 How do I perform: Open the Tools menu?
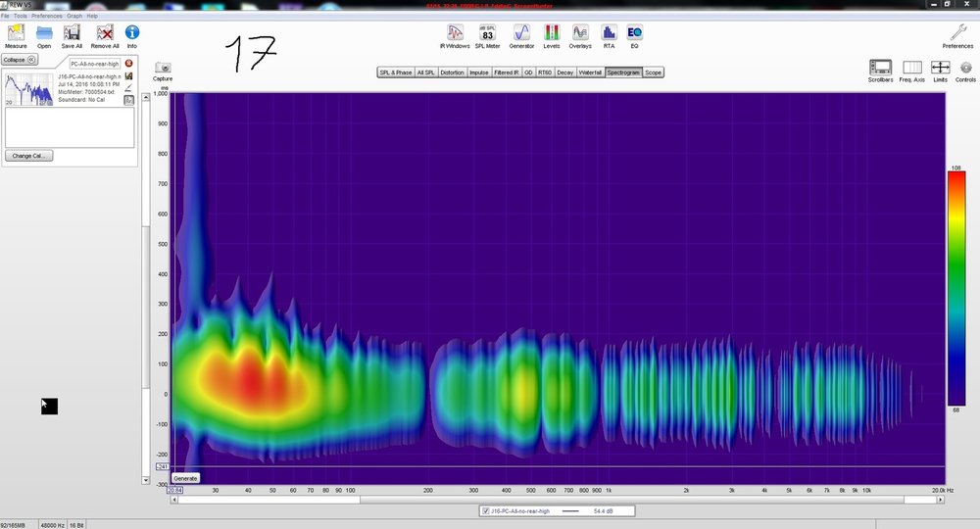pyautogui.click(x=20, y=16)
